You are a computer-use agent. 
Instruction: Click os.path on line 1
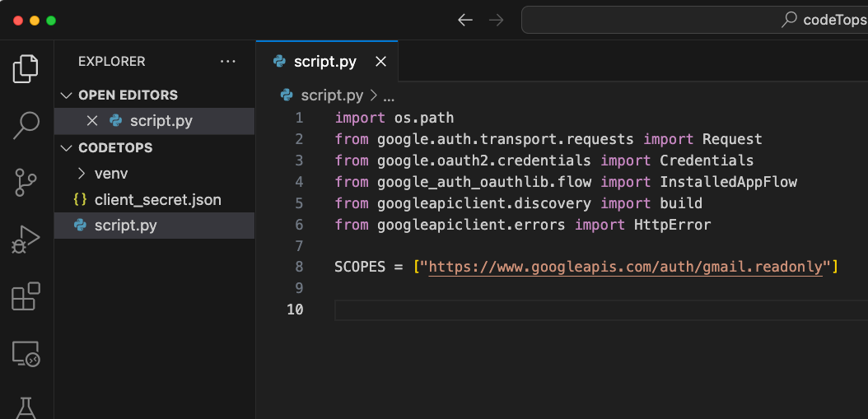click(423, 118)
